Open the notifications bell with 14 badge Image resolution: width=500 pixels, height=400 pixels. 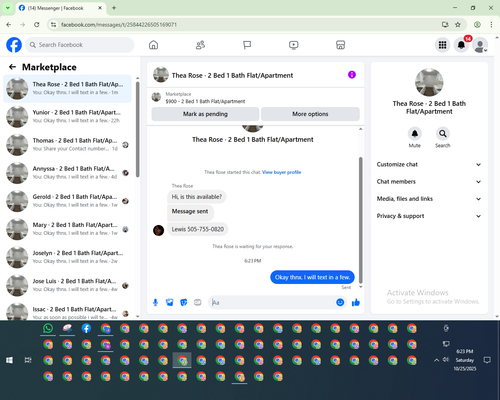click(x=461, y=45)
